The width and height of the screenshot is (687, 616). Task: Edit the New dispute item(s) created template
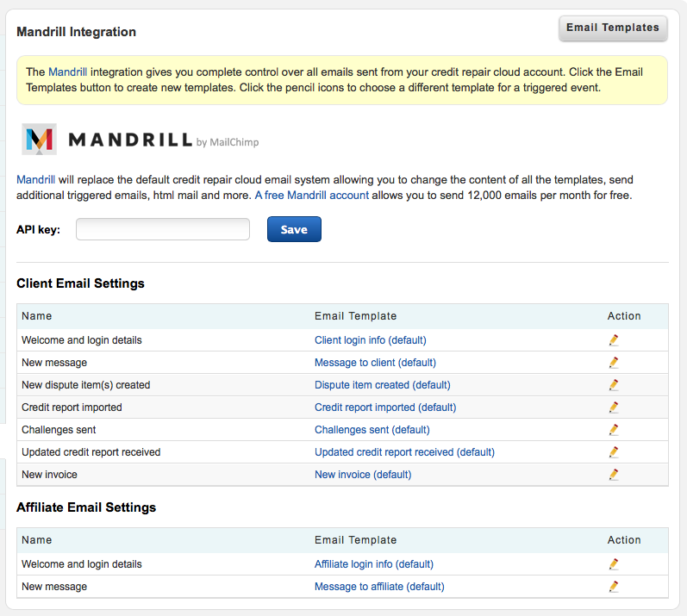[614, 385]
